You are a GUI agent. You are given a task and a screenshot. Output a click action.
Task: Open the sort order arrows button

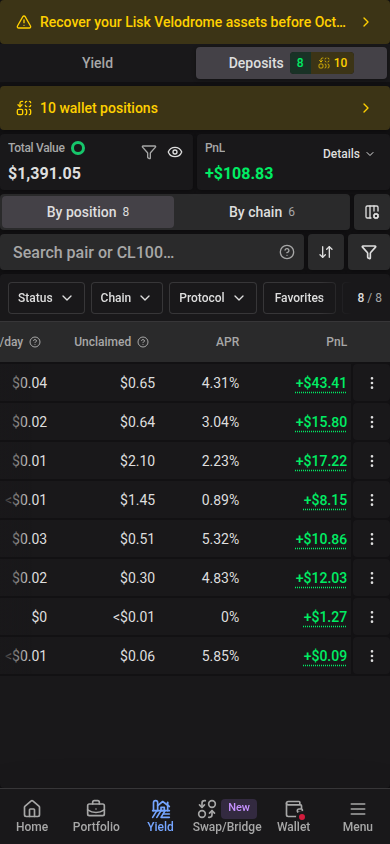click(x=326, y=252)
